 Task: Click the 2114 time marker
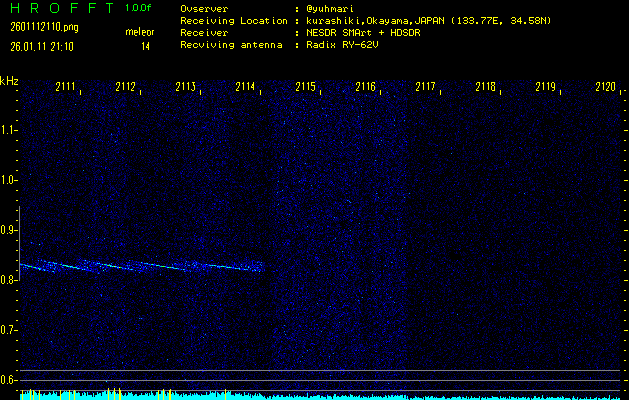coord(246,86)
